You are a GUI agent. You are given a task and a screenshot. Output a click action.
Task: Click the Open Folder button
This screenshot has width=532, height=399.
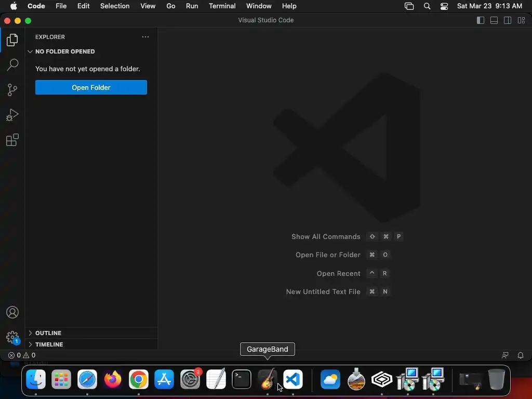point(91,87)
